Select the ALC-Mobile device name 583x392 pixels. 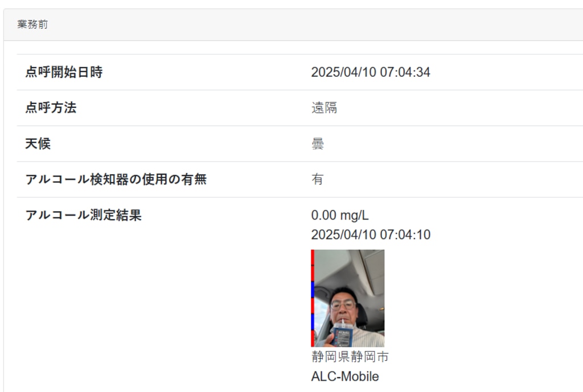[x=345, y=377]
